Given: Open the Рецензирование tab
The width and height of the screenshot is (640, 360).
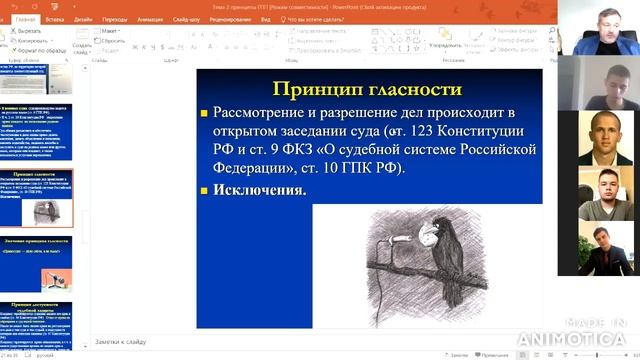Looking at the screenshot, I should 230,19.
